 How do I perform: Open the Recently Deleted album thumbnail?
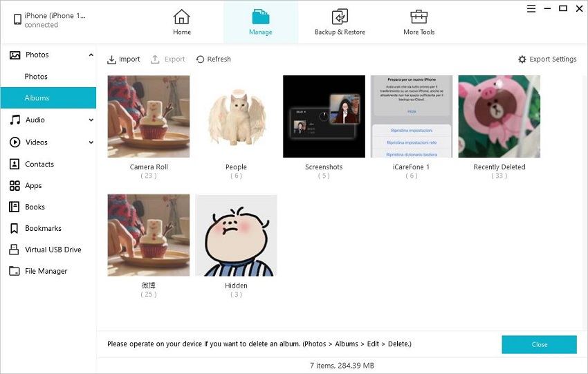[x=499, y=116]
